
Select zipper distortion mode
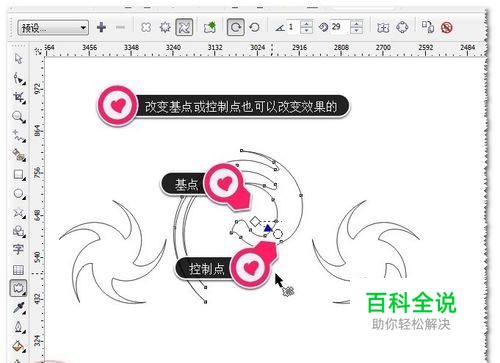coord(165,27)
